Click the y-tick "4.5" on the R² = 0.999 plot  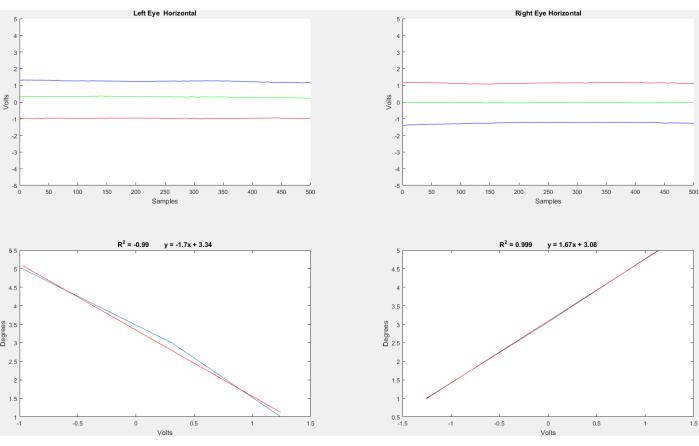click(396, 269)
